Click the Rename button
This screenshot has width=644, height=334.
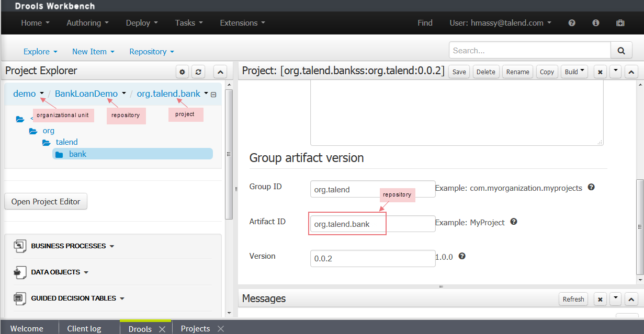[x=518, y=72]
